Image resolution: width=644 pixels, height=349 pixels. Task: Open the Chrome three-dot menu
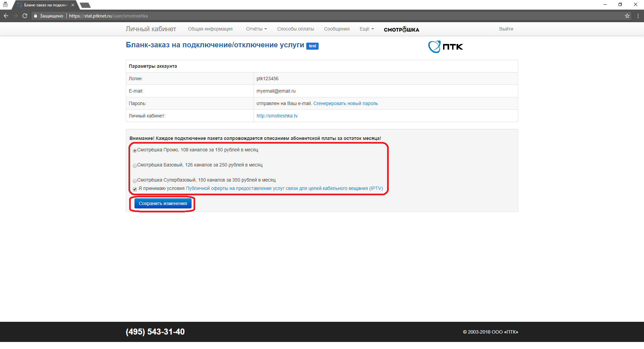(x=638, y=16)
